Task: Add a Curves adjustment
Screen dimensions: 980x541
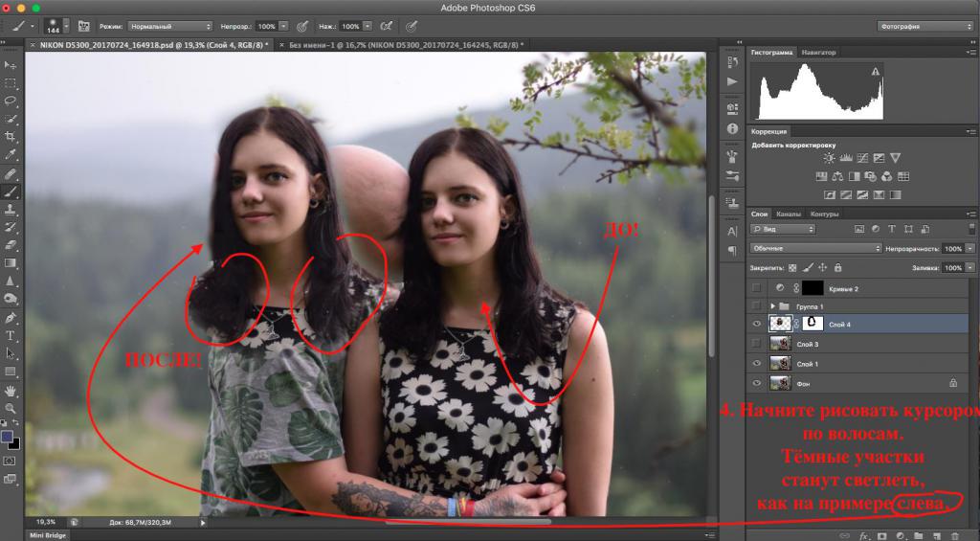Action: (862, 158)
